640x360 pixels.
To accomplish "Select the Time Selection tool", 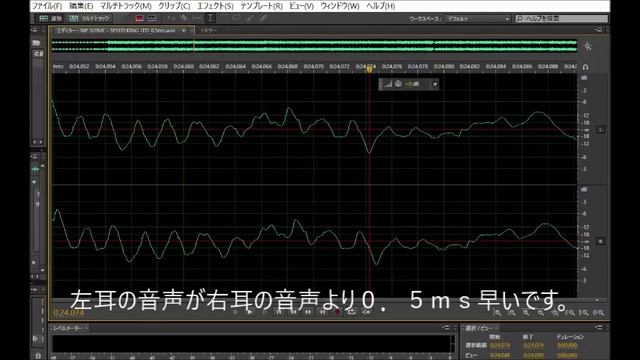I will click(210, 18).
